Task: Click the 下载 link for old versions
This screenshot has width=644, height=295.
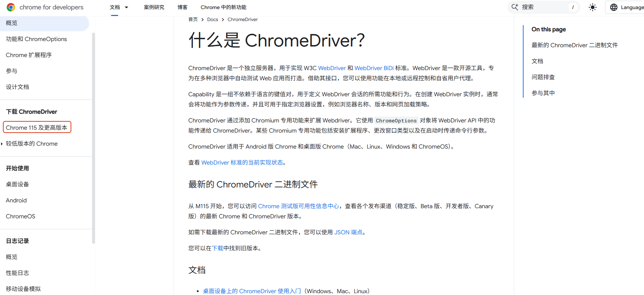Action: (218, 248)
